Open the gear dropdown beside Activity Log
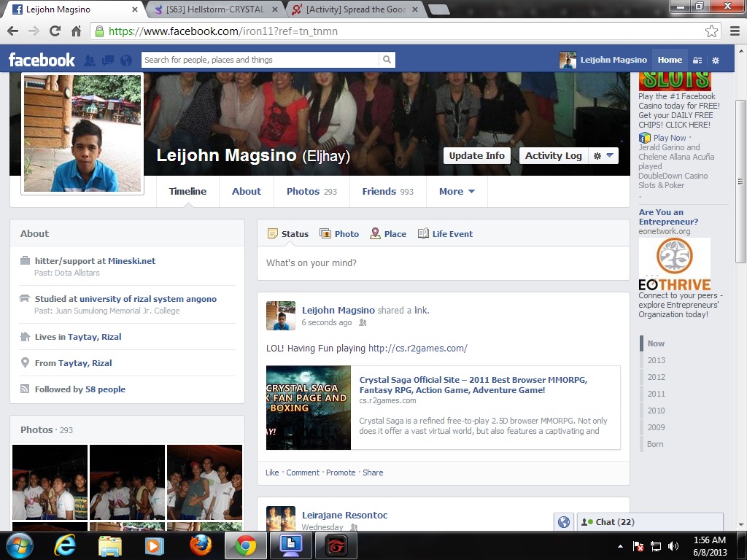The width and height of the screenshot is (747, 560). pos(604,155)
